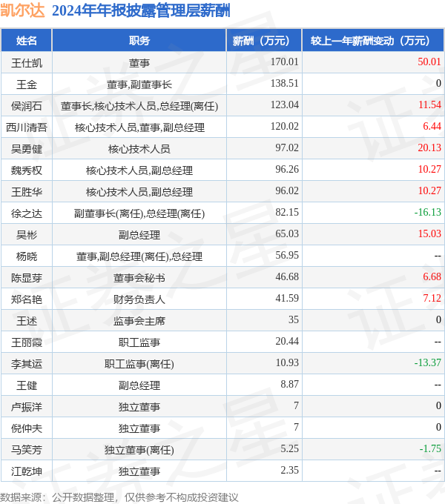Screen dimensions: 445x504
Task: Select the name 王仕凯
Action: [27, 63]
